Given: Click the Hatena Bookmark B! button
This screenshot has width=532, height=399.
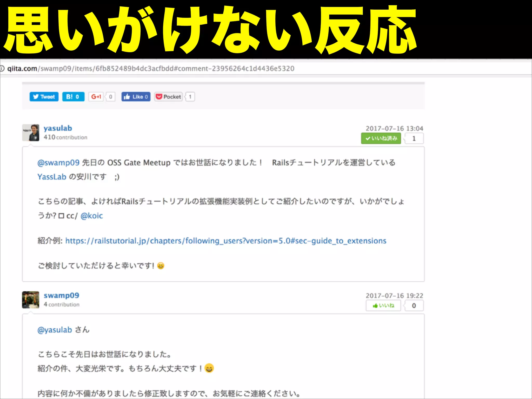Looking at the screenshot, I should coord(73,97).
